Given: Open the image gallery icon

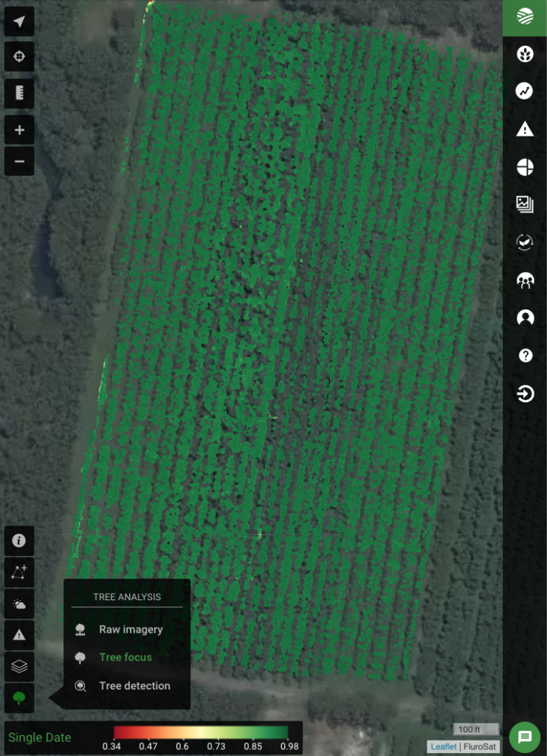Looking at the screenshot, I should point(525,205).
